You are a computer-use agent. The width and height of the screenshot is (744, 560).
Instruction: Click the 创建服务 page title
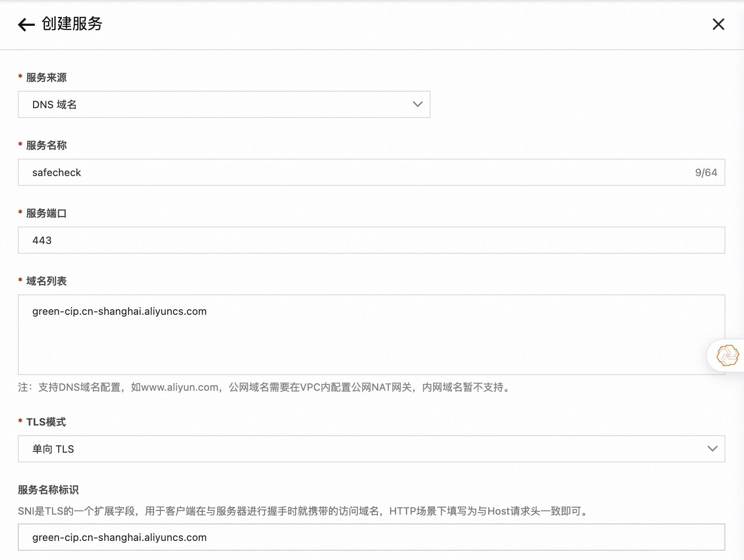[x=71, y=25]
